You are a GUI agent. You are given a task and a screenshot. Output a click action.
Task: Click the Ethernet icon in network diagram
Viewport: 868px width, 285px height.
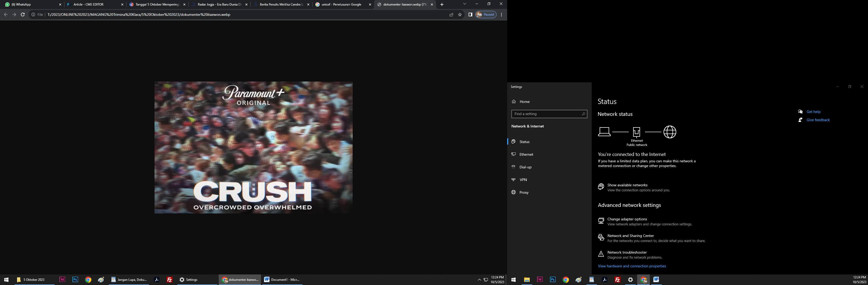click(637, 132)
